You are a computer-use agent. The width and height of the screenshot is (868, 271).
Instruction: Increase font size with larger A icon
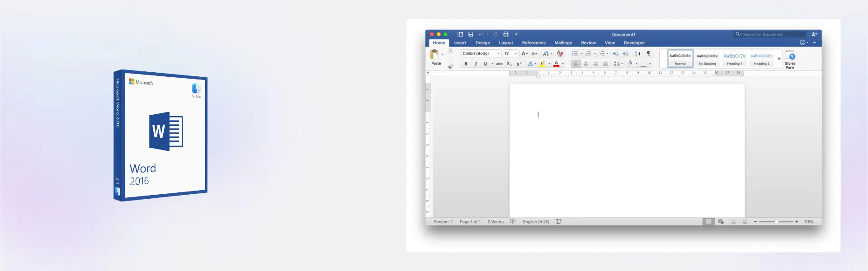click(x=524, y=53)
